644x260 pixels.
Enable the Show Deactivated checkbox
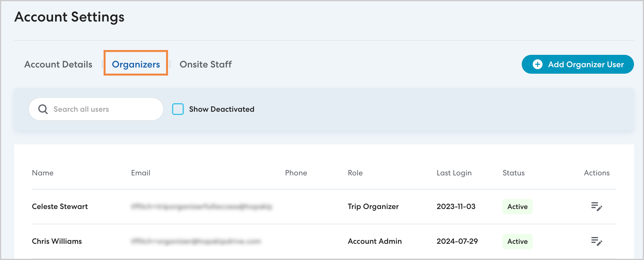[178, 109]
